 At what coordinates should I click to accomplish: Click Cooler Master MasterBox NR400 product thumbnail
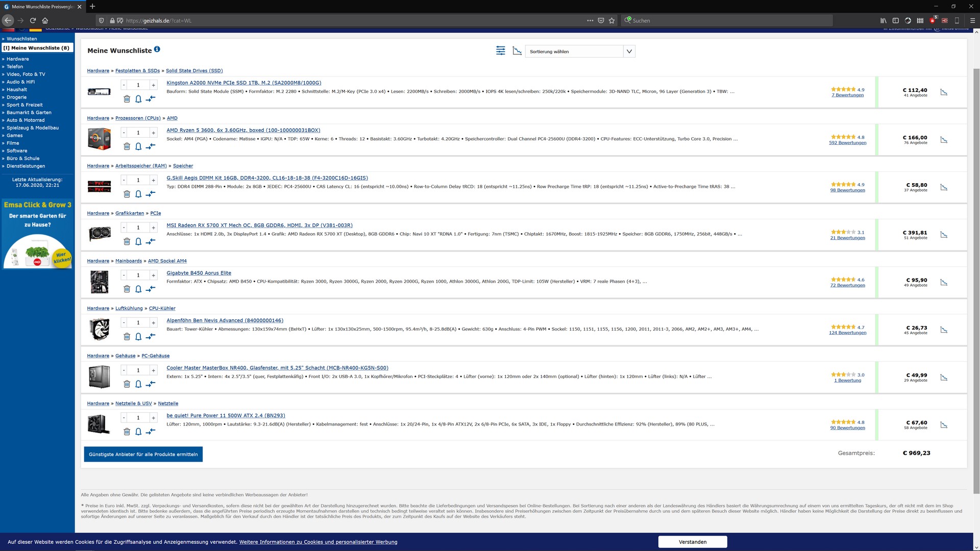(99, 377)
